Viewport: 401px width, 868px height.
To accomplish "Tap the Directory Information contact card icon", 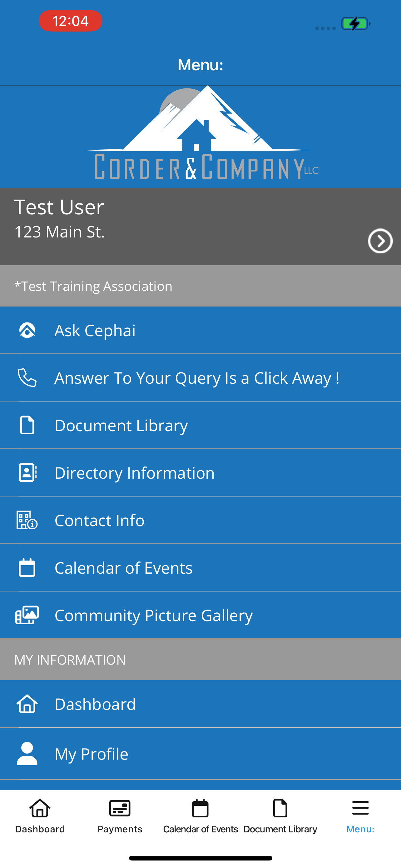I will click(x=27, y=472).
